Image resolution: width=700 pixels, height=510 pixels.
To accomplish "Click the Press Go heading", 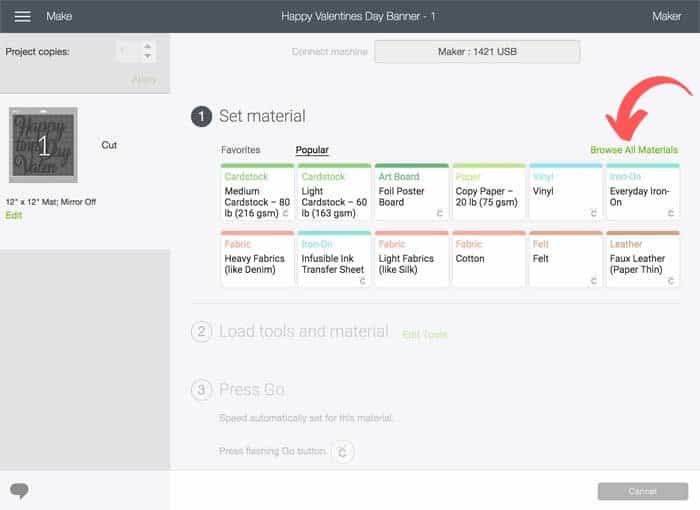I will point(252,389).
